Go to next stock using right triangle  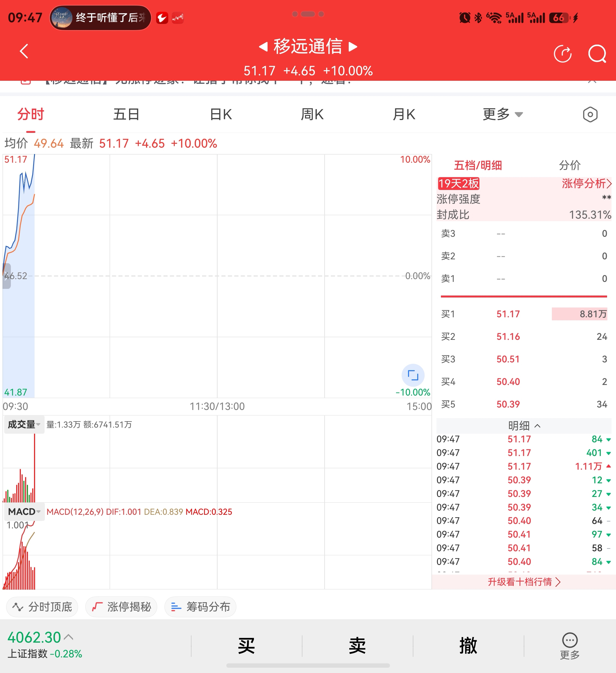pyautogui.click(x=353, y=47)
